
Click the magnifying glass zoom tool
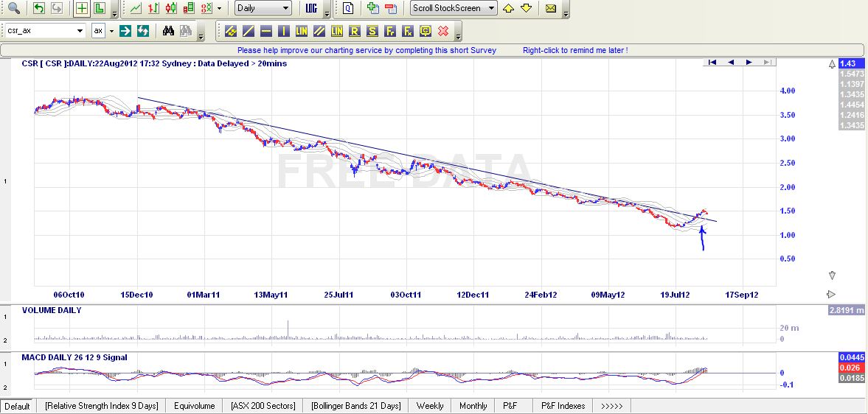coord(13,8)
